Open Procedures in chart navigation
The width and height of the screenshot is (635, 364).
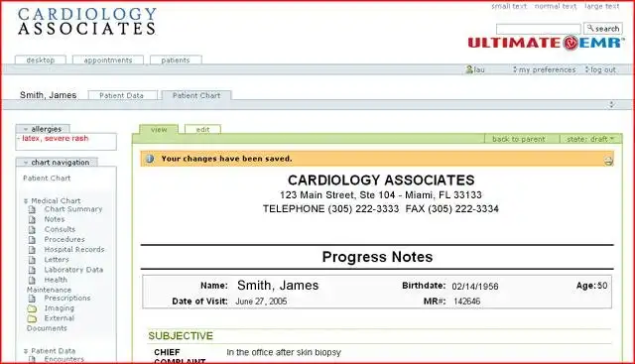tap(64, 240)
